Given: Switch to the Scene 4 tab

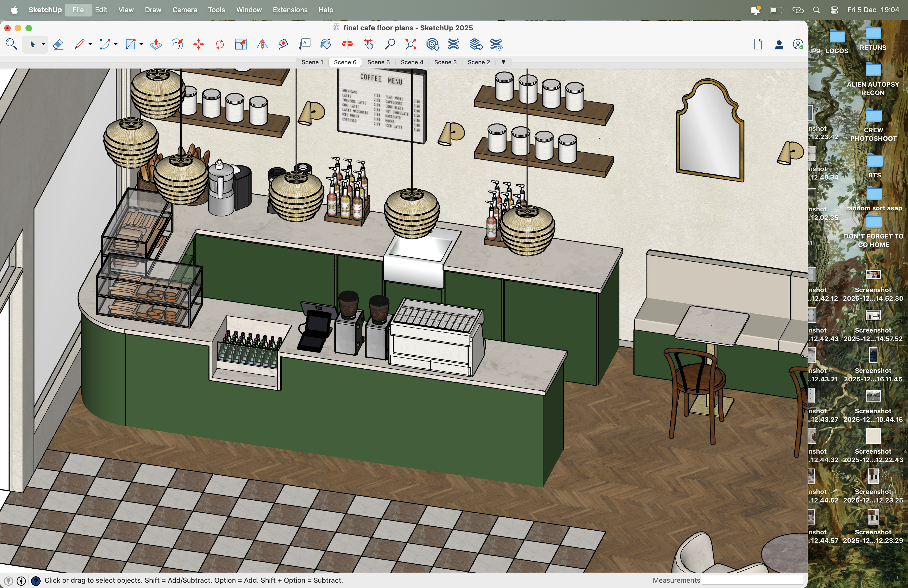Looking at the screenshot, I should pyautogui.click(x=412, y=62).
